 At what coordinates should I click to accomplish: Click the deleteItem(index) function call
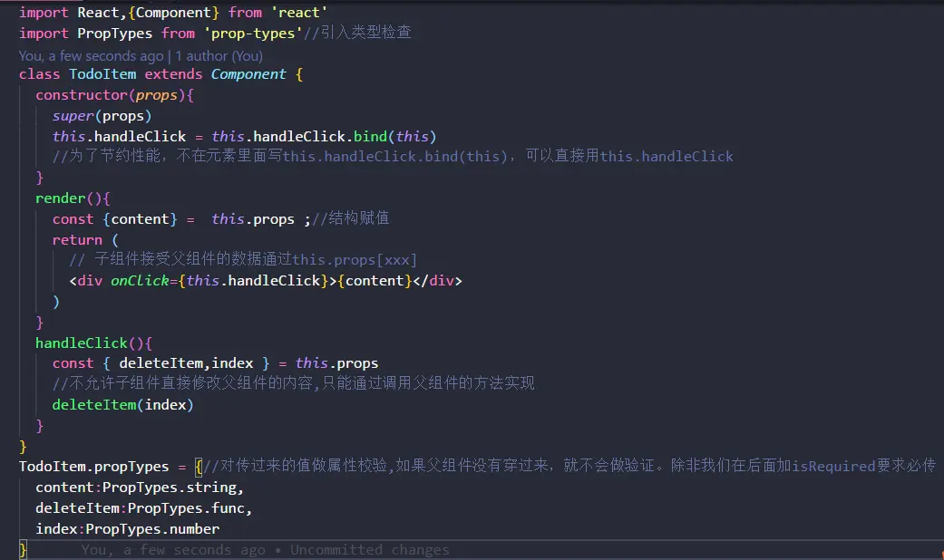(122, 405)
